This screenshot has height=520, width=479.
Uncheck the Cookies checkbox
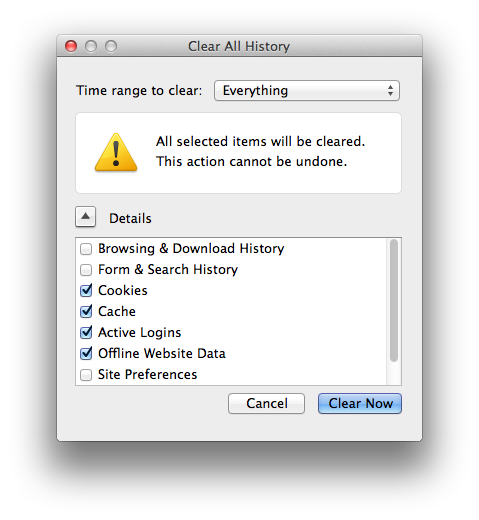pos(86,290)
